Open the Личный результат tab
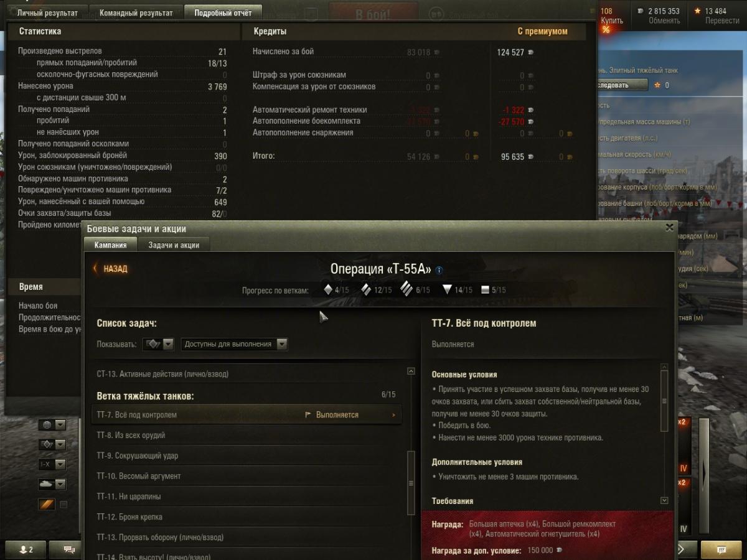The image size is (747, 560). coord(48,12)
